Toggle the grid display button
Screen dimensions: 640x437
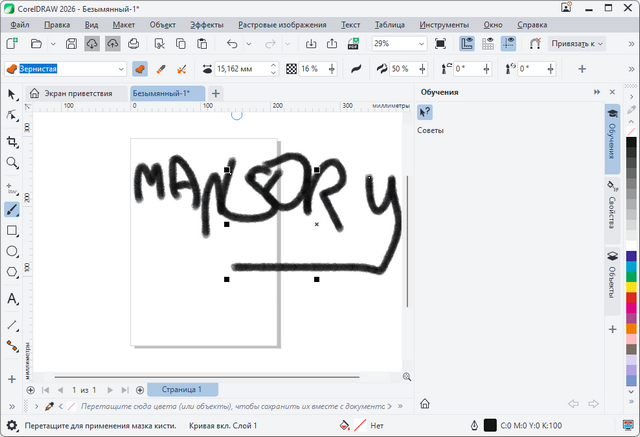pos(488,44)
